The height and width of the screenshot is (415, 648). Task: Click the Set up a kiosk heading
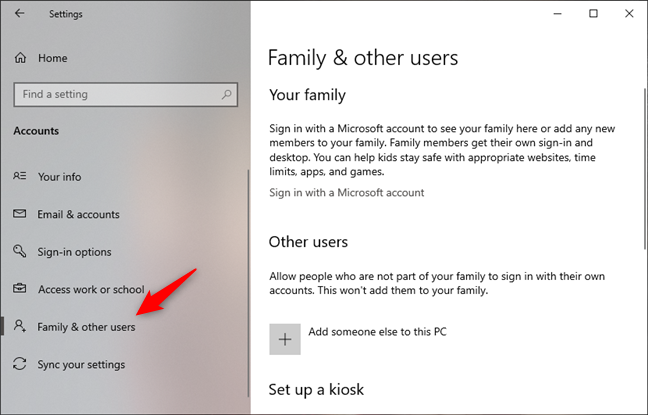tap(316, 389)
